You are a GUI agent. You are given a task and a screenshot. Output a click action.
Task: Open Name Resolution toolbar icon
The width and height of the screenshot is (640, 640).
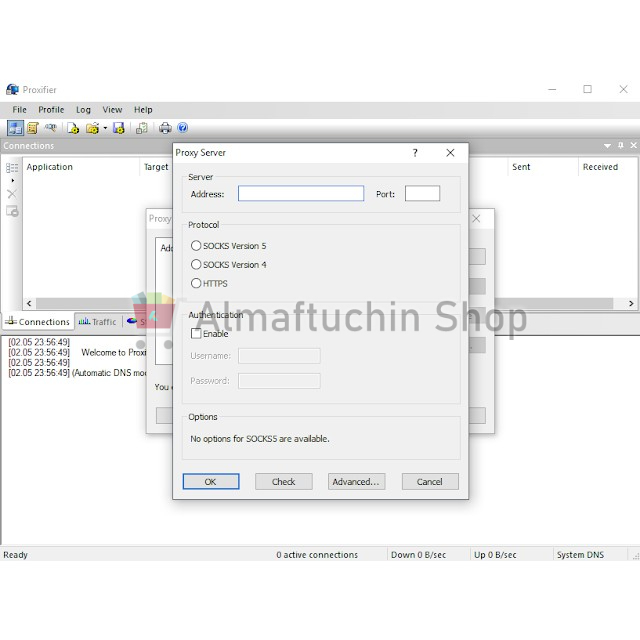50,128
